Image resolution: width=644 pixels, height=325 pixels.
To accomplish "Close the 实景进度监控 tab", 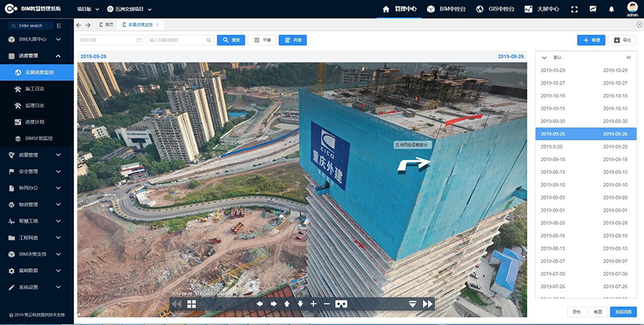I will click(157, 24).
